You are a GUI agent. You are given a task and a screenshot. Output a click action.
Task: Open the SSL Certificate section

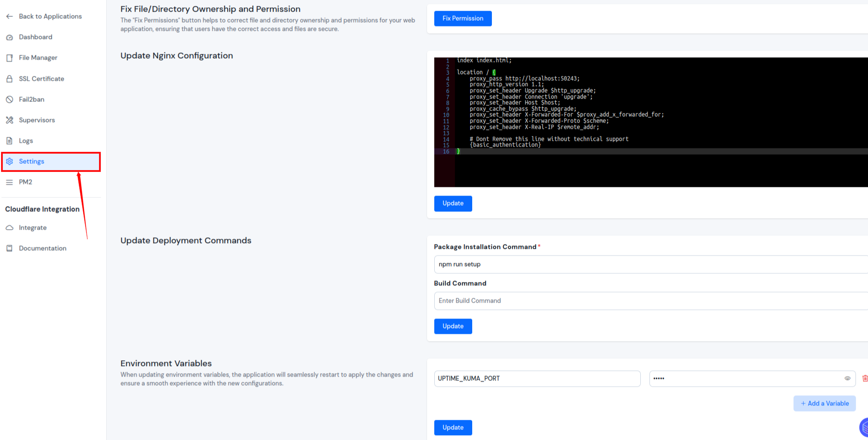point(41,78)
